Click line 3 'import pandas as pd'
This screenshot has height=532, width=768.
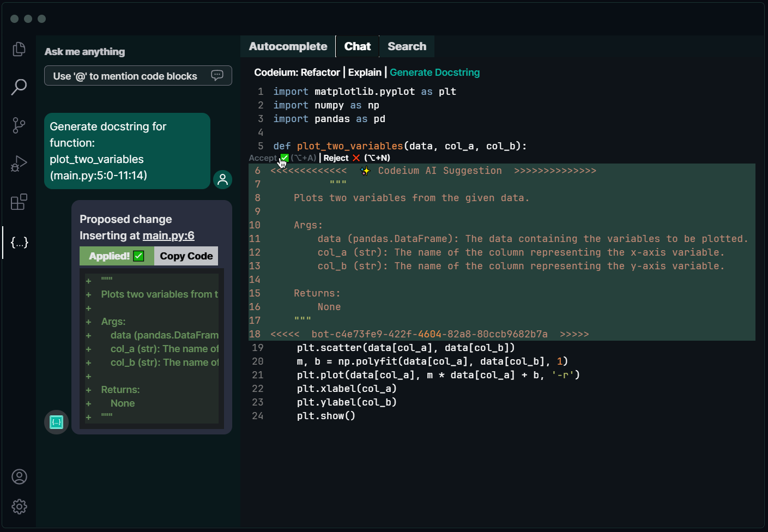coord(329,119)
